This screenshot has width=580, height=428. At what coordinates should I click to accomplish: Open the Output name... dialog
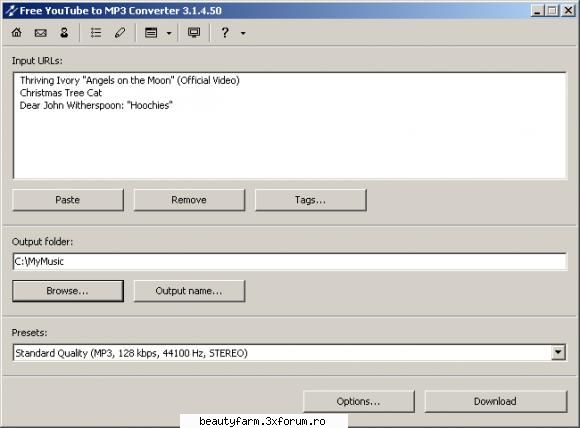tap(189, 291)
